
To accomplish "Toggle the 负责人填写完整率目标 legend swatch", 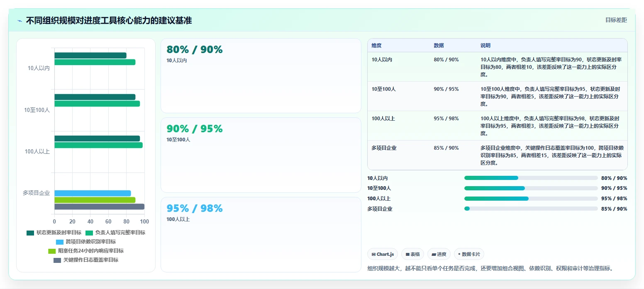I will [89, 233].
